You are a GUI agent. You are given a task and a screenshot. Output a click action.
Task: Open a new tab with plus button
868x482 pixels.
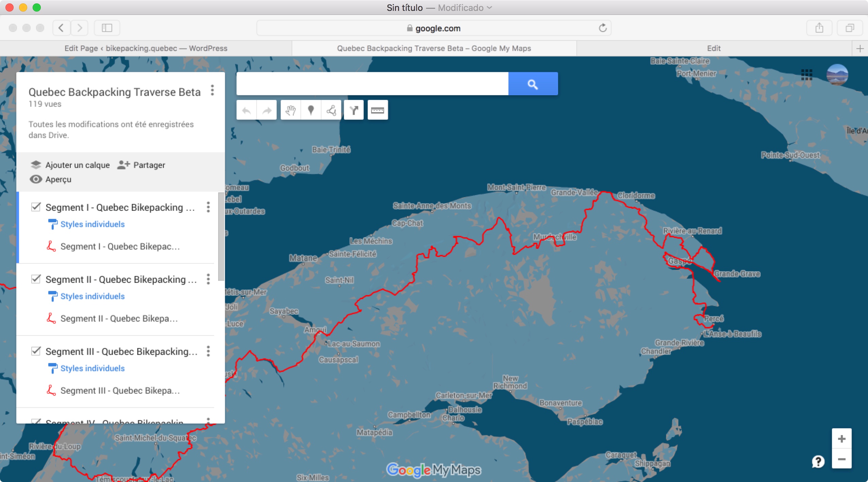point(860,49)
